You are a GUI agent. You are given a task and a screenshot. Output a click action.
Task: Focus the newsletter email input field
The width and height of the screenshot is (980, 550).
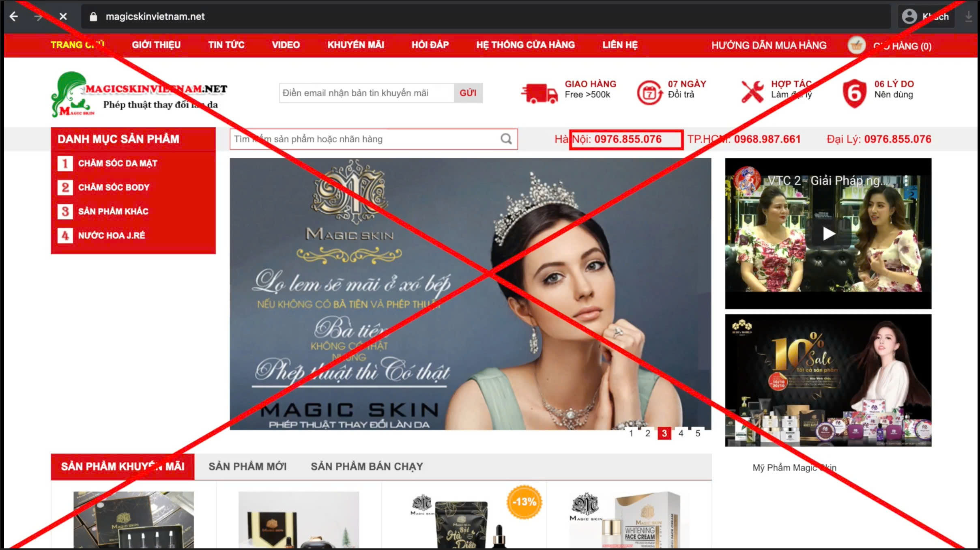367,93
